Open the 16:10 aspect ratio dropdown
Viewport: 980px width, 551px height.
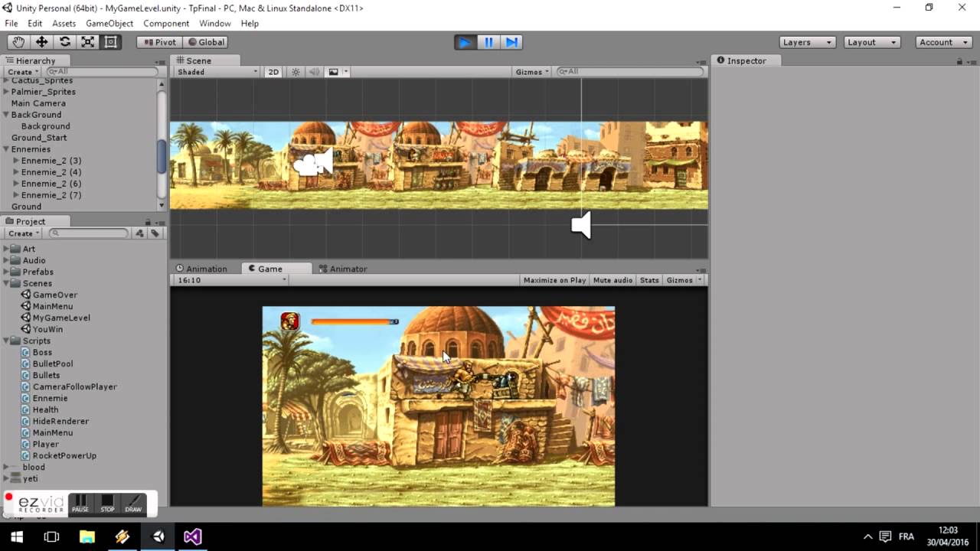(x=232, y=280)
